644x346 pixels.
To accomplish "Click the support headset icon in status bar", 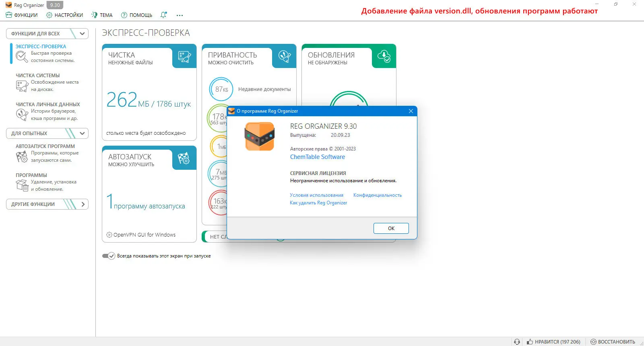I will tap(517, 342).
